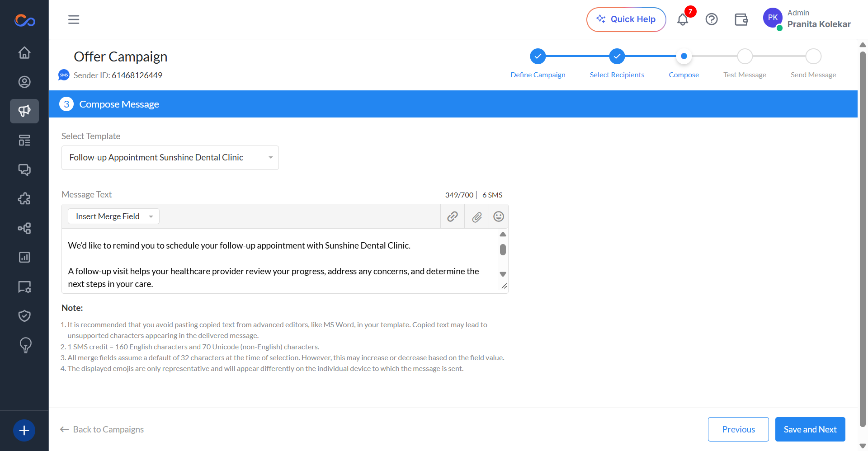868x451 pixels.
Task: Click the PK avatar circle
Action: (773, 18)
